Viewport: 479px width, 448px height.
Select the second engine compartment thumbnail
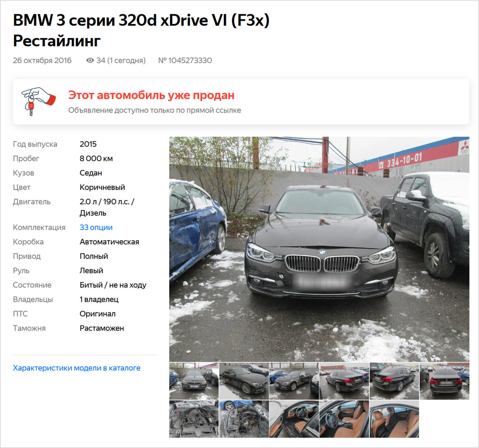244,419
